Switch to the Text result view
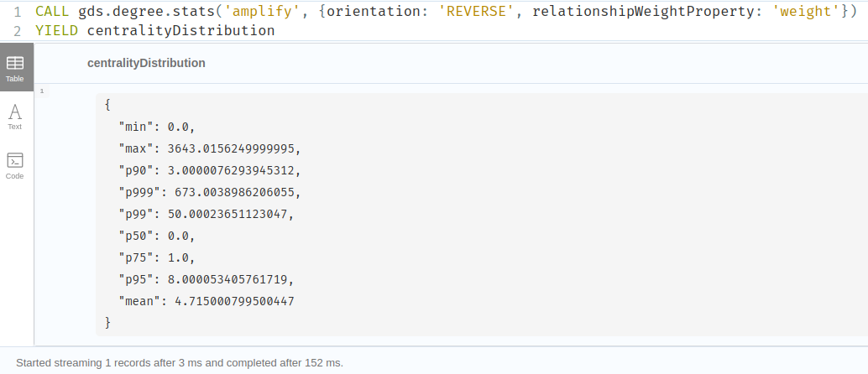Viewport: 868px width, 374px height. click(x=15, y=117)
